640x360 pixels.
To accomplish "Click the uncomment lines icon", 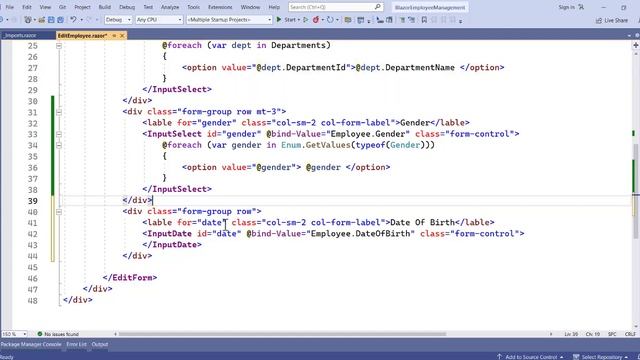I will tap(411, 20).
